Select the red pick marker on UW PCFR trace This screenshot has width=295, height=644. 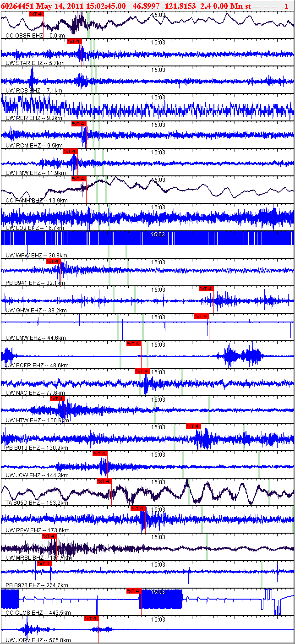coord(134,344)
